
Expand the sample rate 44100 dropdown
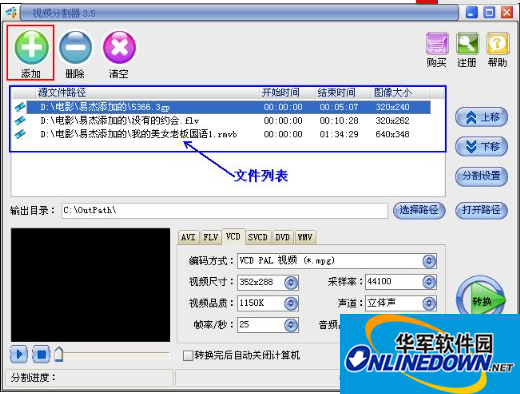click(429, 282)
